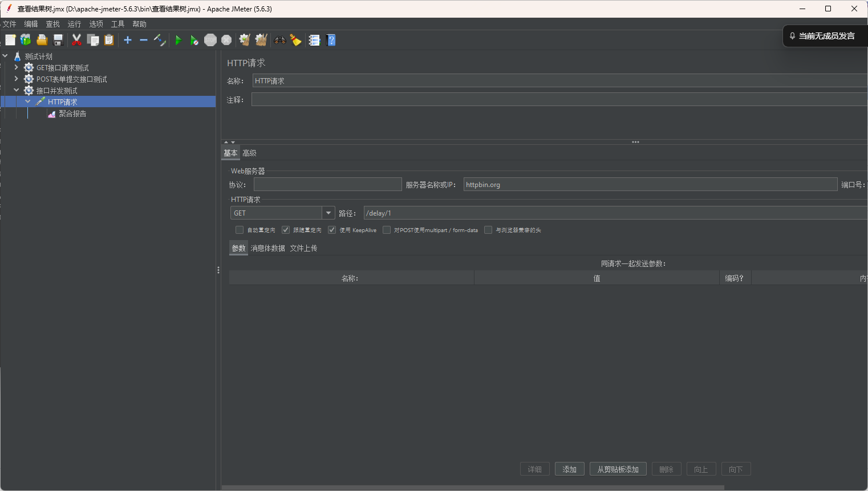Open the Function Helper list icon

pyautogui.click(x=314, y=40)
